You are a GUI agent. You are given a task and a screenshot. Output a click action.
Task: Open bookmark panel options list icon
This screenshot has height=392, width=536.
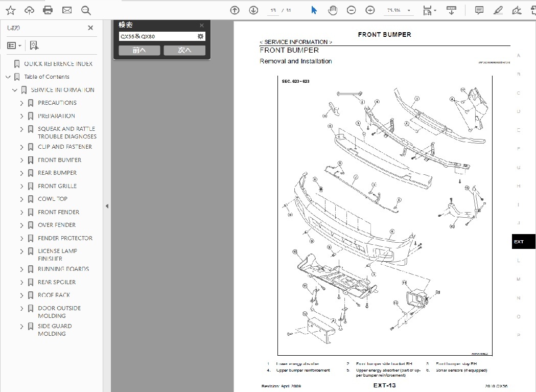click(x=14, y=45)
